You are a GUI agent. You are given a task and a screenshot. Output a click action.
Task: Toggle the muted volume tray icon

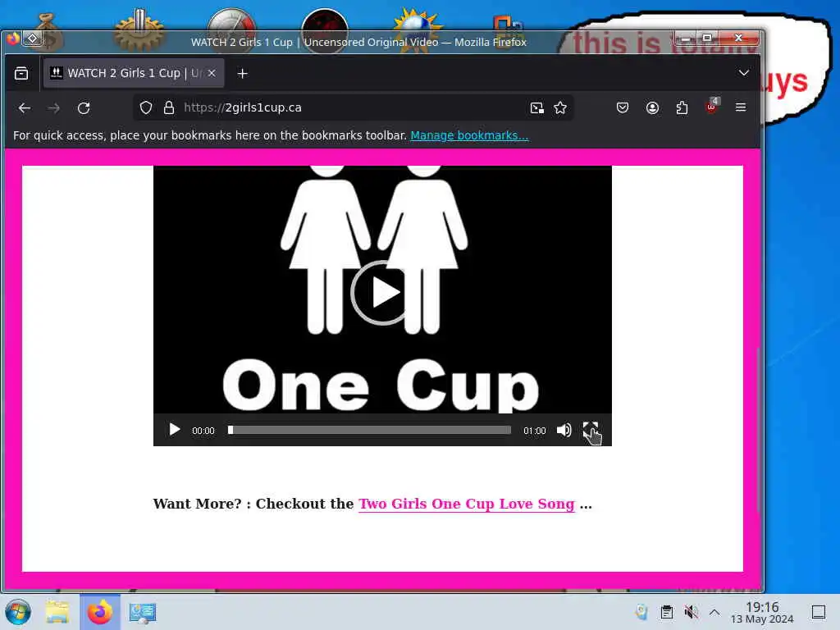691,612
